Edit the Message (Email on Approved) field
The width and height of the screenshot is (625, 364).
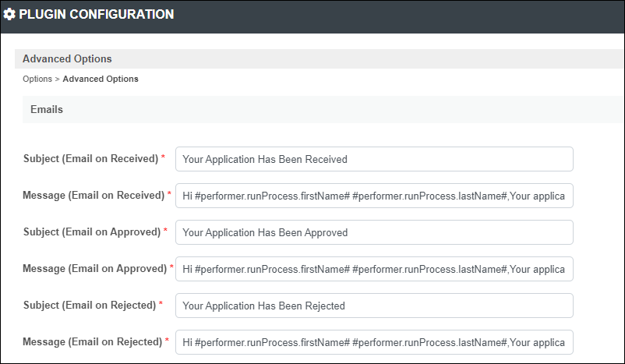[x=374, y=269]
